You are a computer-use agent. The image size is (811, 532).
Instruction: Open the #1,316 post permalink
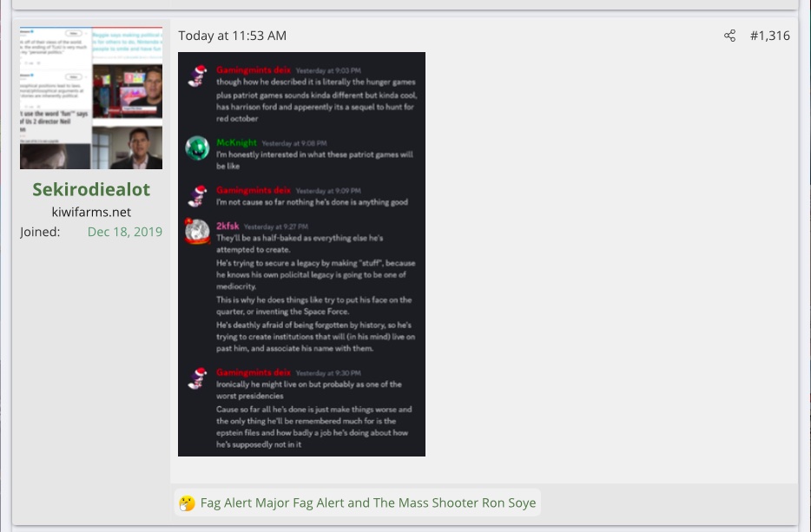pyautogui.click(x=769, y=36)
